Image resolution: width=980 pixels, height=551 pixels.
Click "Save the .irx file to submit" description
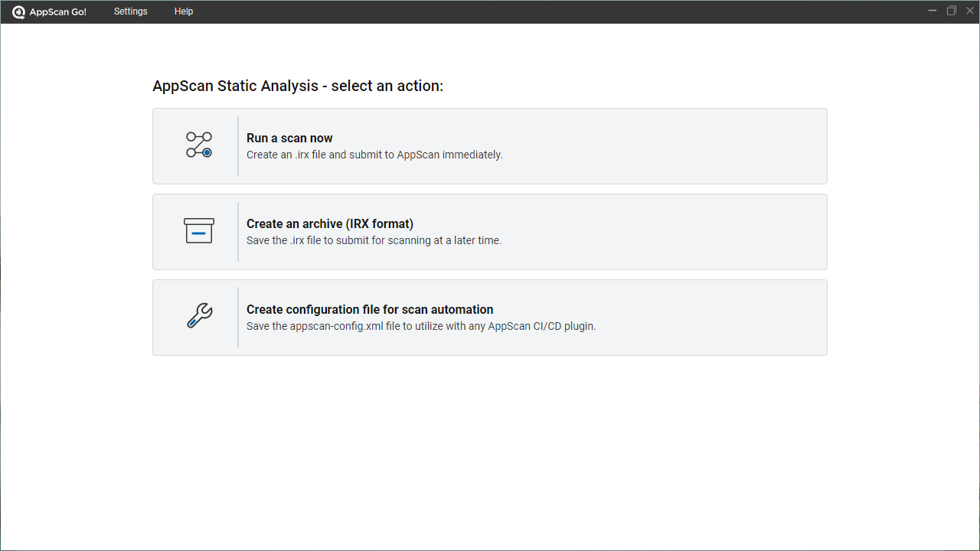(374, 240)
